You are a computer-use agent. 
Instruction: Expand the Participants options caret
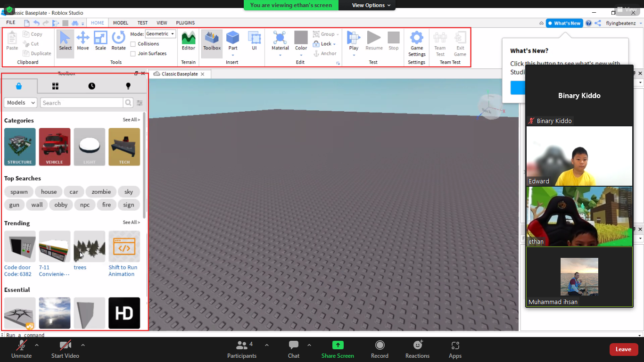click(267, 345)
